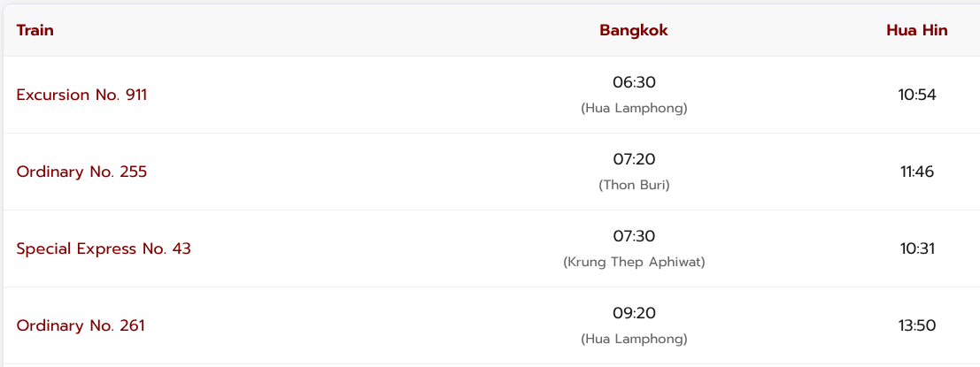Click the 09:20 Bangkok departure time
Viewport: 980px width, 367px height.
[x=634, y=313]
